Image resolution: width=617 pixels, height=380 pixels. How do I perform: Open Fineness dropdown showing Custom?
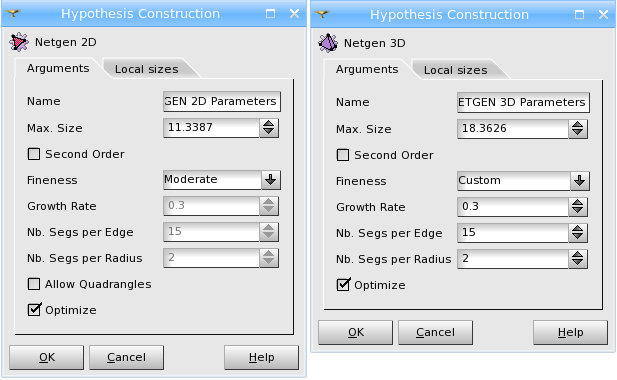(523, 181)
